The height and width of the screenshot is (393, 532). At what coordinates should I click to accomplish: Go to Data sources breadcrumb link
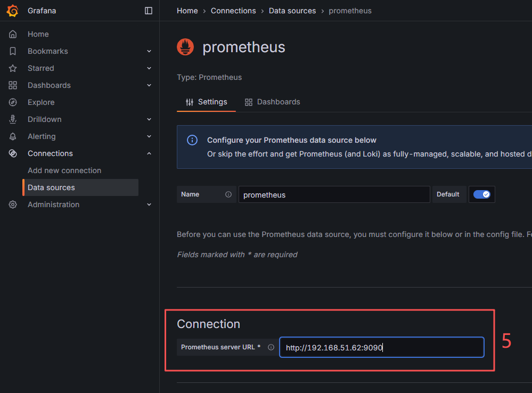coord(292,11)
